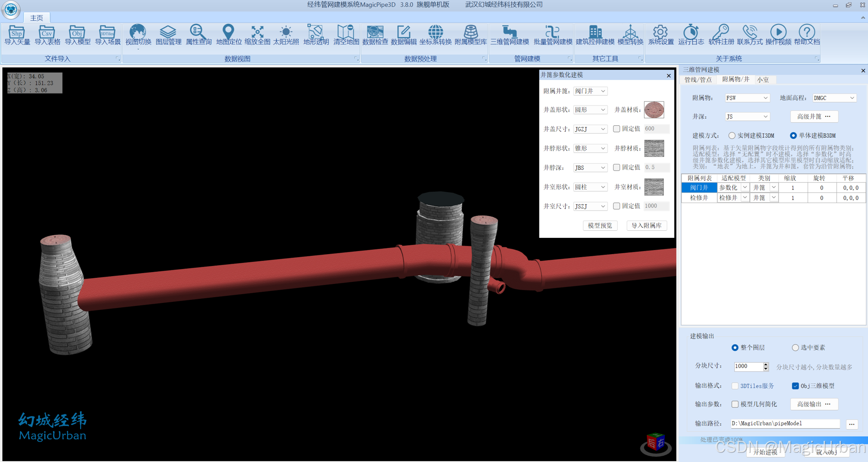Use the 地图定位 map locate pin
868x462 pixels.
pos(229,35)
